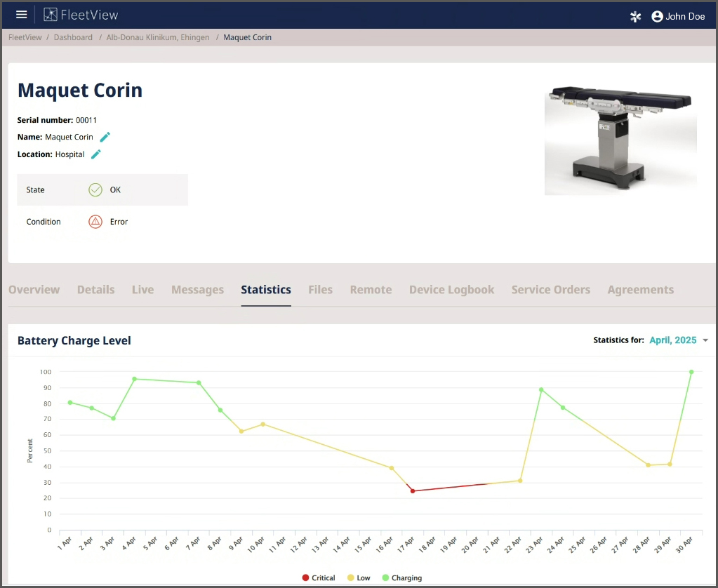Click the 4 Apr peak data point
The width and height of the screenshot is (718, 588).
(134, 379)
